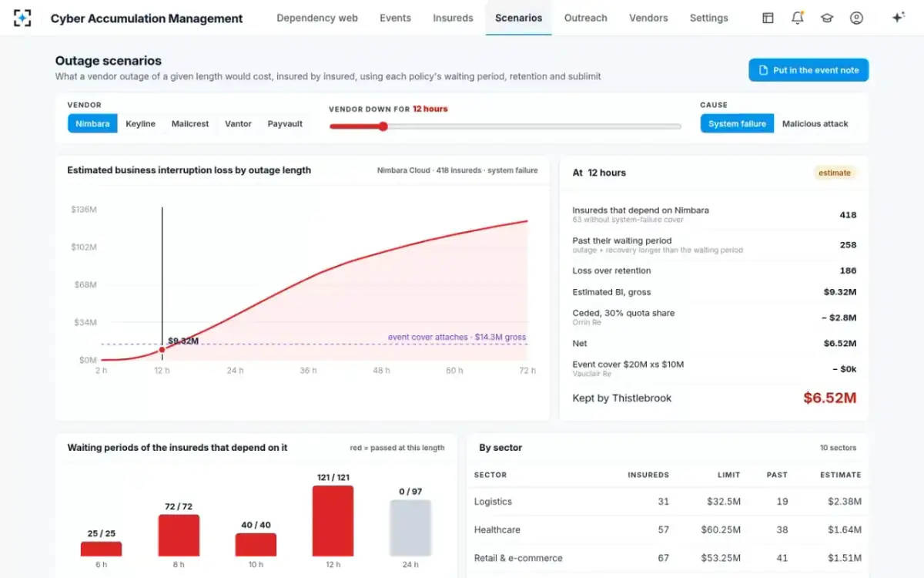Viewport: 924px width, 578px height.
Task: Open the Settings tab
Action: point(708,18)
